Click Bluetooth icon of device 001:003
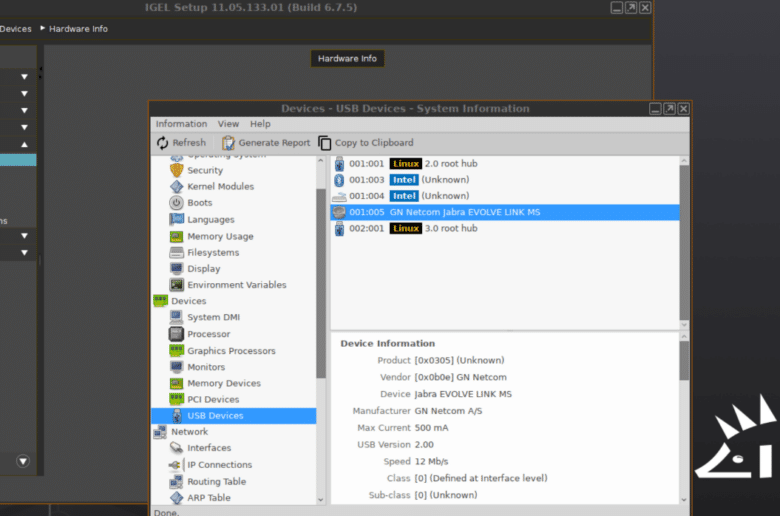Viewport: 780px width, 516px height. click(339, 180)
